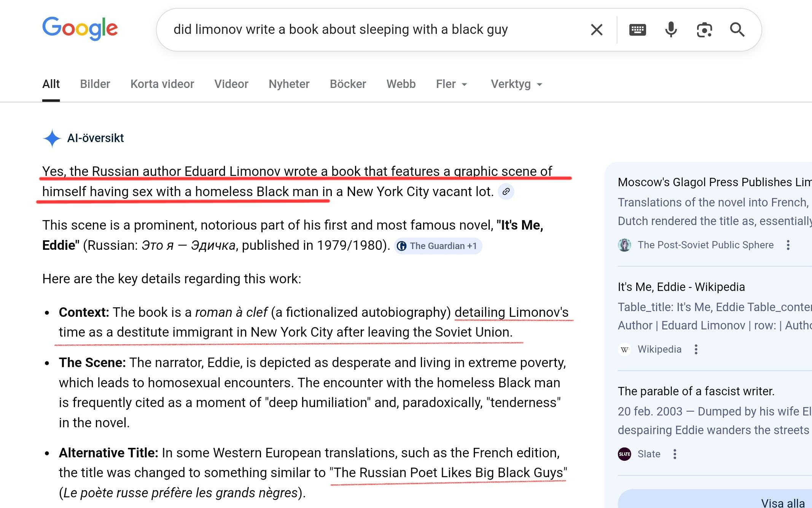Open It's Me, Eddie - Wikipedia link
The width and height of the screenshot is (812, 508).
point(681,287)
